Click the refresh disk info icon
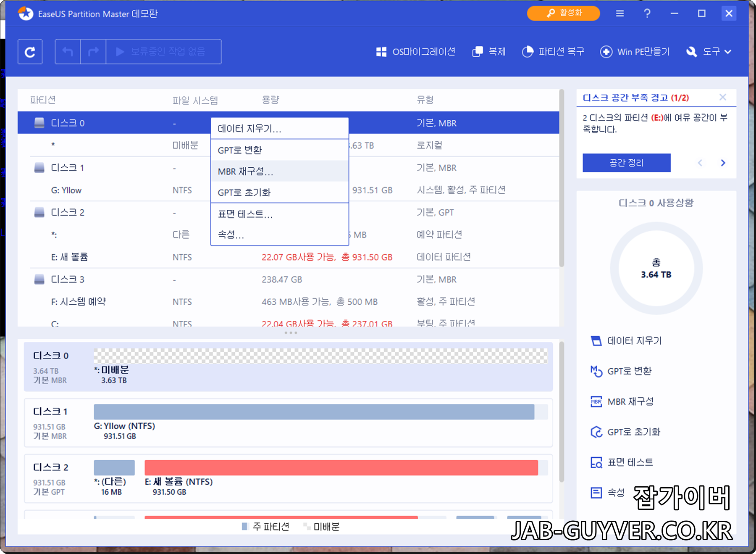 (x=30, y=52)
